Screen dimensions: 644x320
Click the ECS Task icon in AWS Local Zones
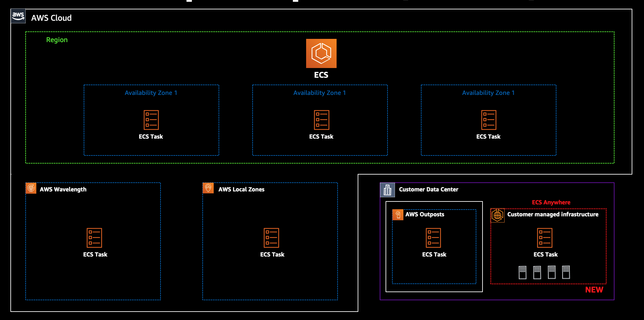[272, 238]
